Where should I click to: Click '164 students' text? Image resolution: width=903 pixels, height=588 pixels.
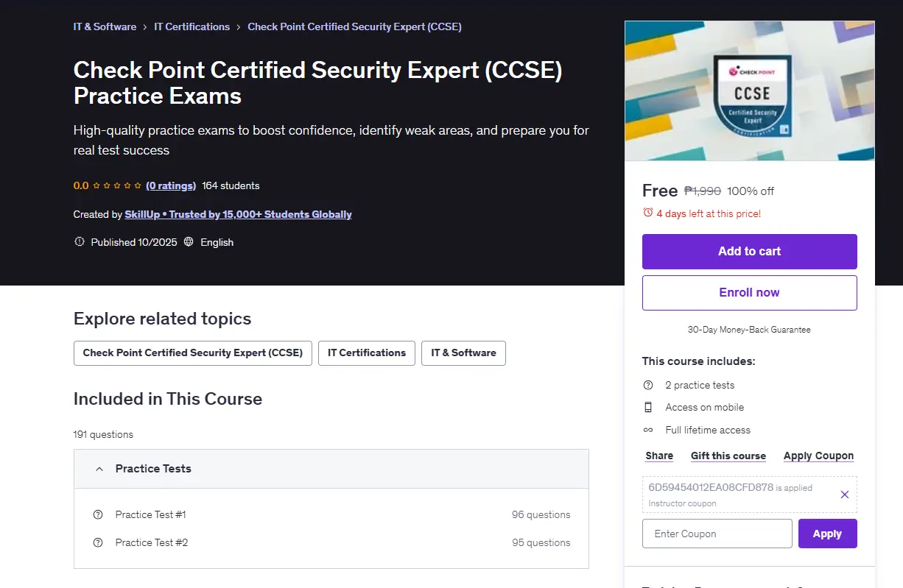pyautogui.click(x=231, y=185)
